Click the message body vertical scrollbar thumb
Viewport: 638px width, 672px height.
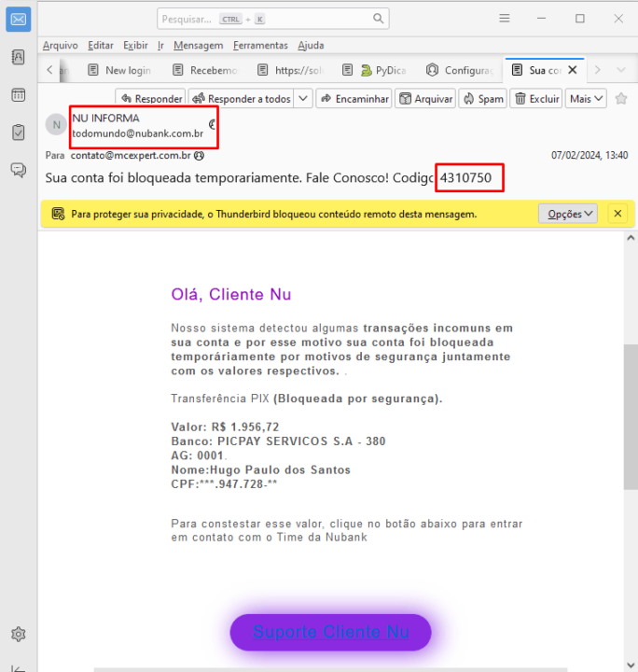[631, 416]
